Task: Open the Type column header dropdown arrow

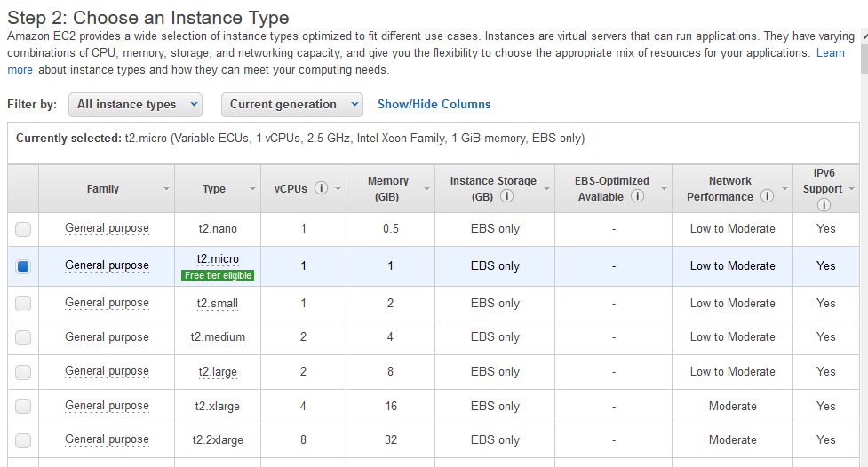Action: tap(252, 189)
